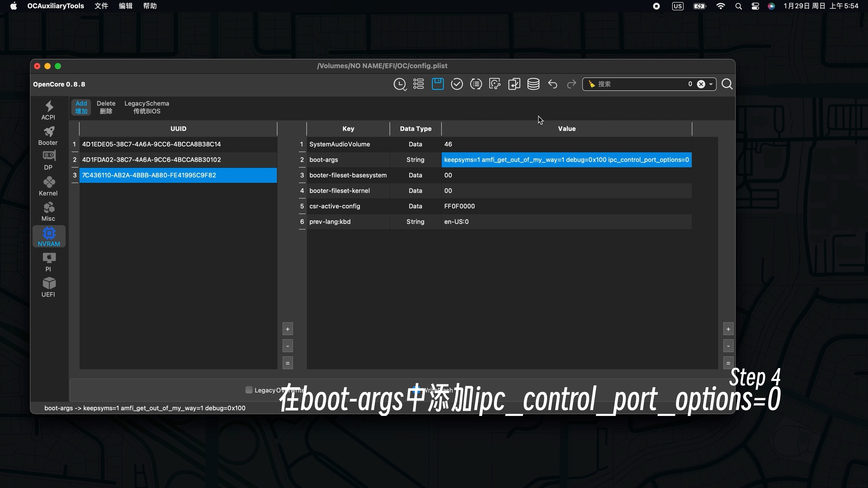This screenshot has width=868, height=488.
Task: Remove key entry with the right minus button
Action: coord(728,346)
